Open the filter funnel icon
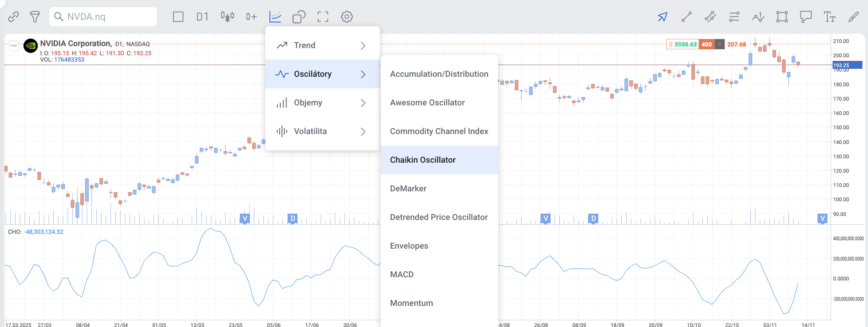The width and height of the screenshot is (868, 327). pos(35,17)
